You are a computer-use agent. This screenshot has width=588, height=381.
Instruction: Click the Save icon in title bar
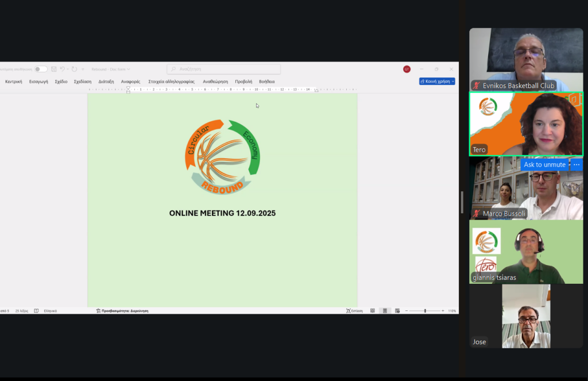pos(53,69)
